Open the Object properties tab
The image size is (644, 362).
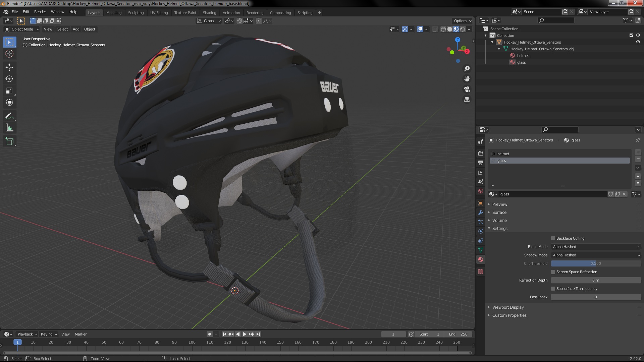click(x=481, y=203)
